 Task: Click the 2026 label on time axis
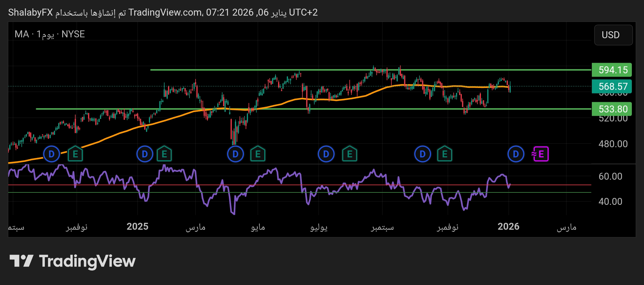(508, 227)
